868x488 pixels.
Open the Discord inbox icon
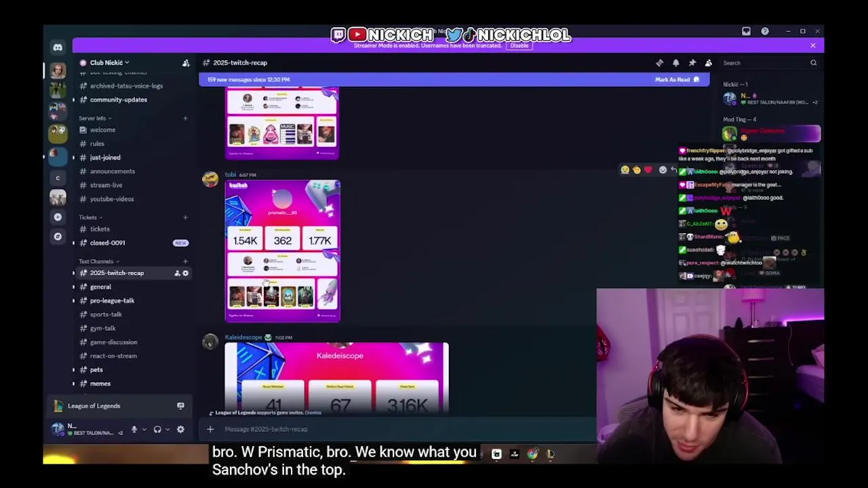(746, 31)
